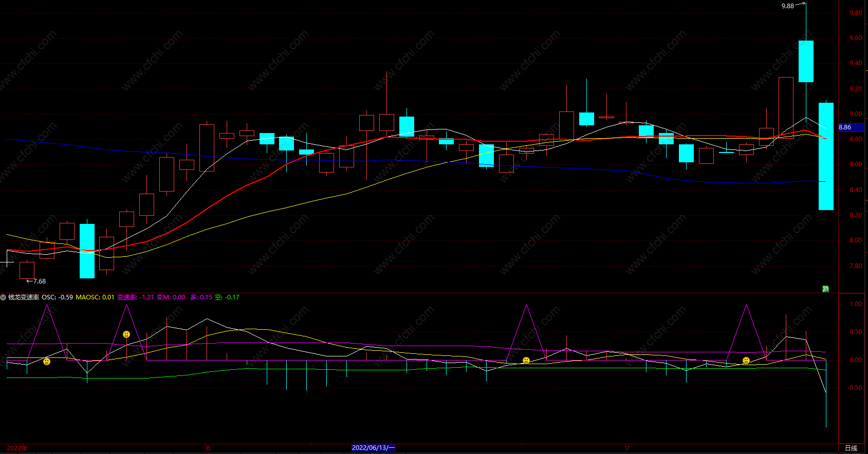Click the -0.50 indicator axis label
The width and height of the screenshot is (868, 454).
[855, 388]
